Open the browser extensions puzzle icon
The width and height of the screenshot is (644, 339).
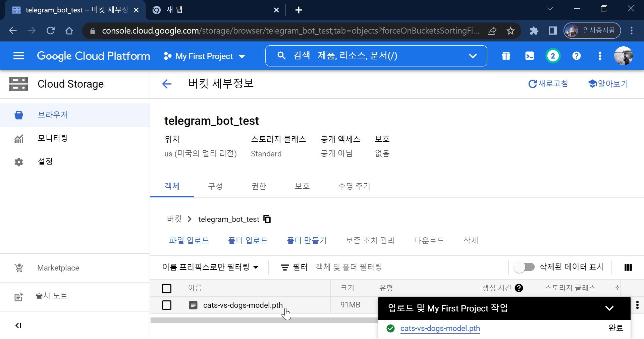click(x=534, y=31)
